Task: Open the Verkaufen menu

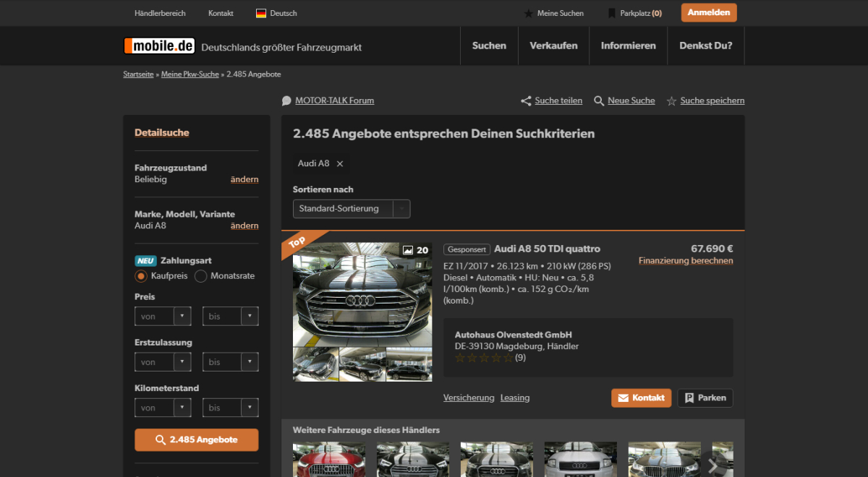Action: pos(553,46)
